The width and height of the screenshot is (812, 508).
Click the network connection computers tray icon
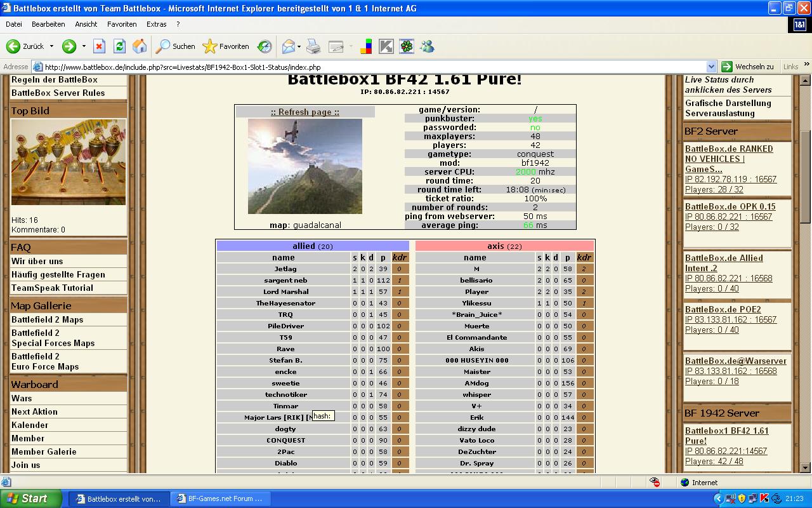pyautogui.click(x=753, y=498)
